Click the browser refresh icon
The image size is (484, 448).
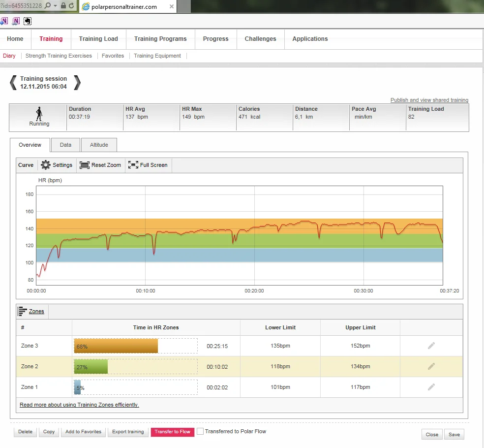72,6
